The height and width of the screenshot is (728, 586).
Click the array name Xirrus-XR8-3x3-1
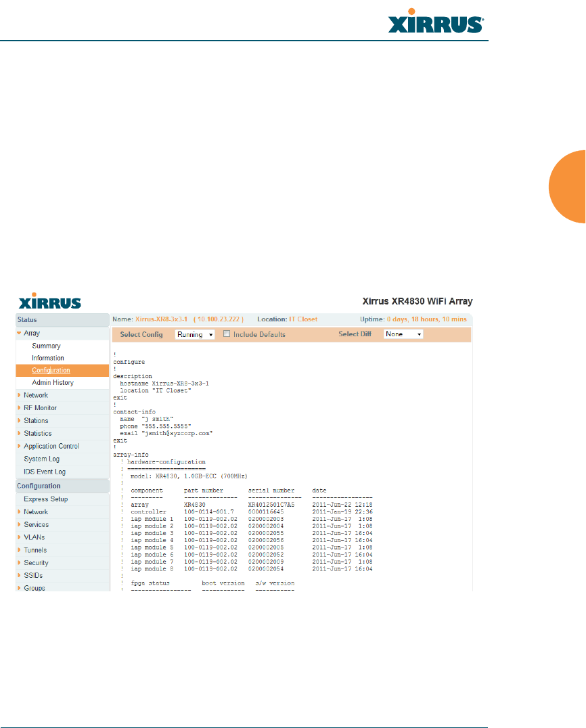coord(161,319)
